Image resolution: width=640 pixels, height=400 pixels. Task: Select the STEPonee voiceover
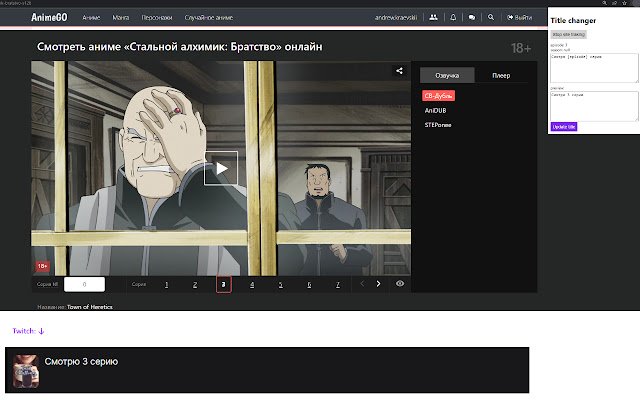click(438, 125)
